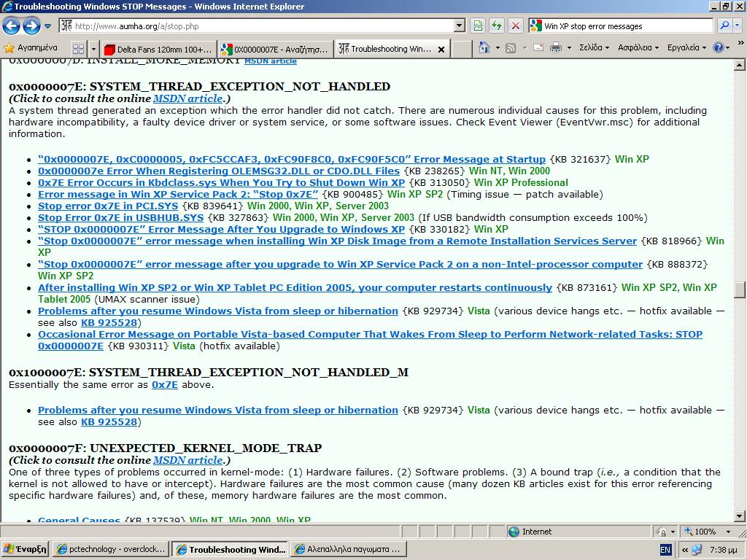Focus the address bar with the aumha.org URL

coord(258,26)
